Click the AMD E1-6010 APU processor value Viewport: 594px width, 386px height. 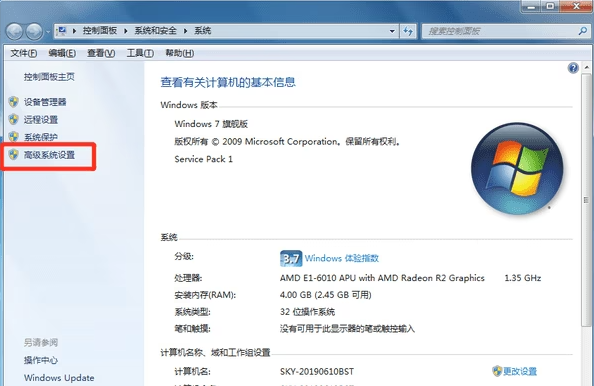click(382, 278)
